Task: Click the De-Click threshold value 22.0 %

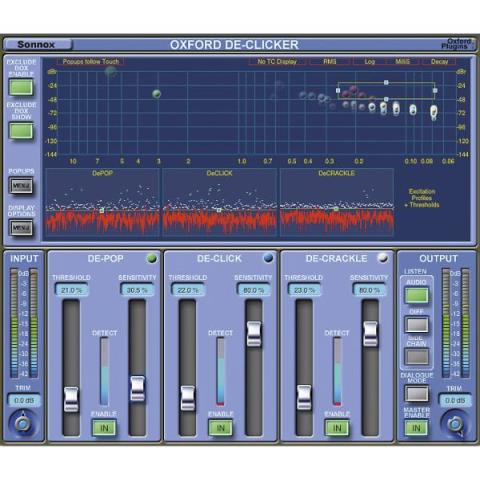Action: 188,290
